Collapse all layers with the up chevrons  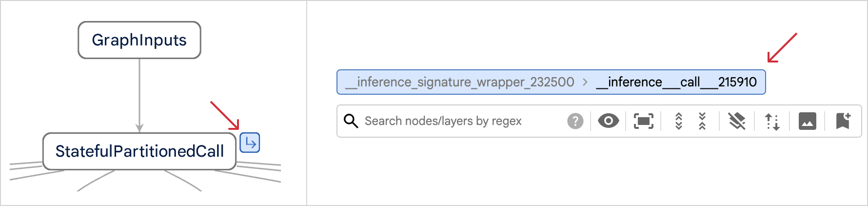pyautogui.click(x=702, y=121)
